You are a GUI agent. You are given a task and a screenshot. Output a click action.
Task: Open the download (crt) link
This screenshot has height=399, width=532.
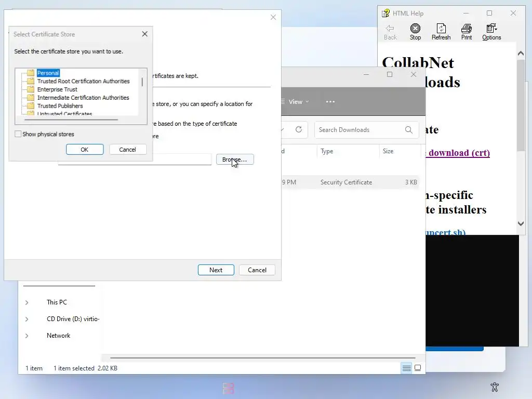point(459,153)
